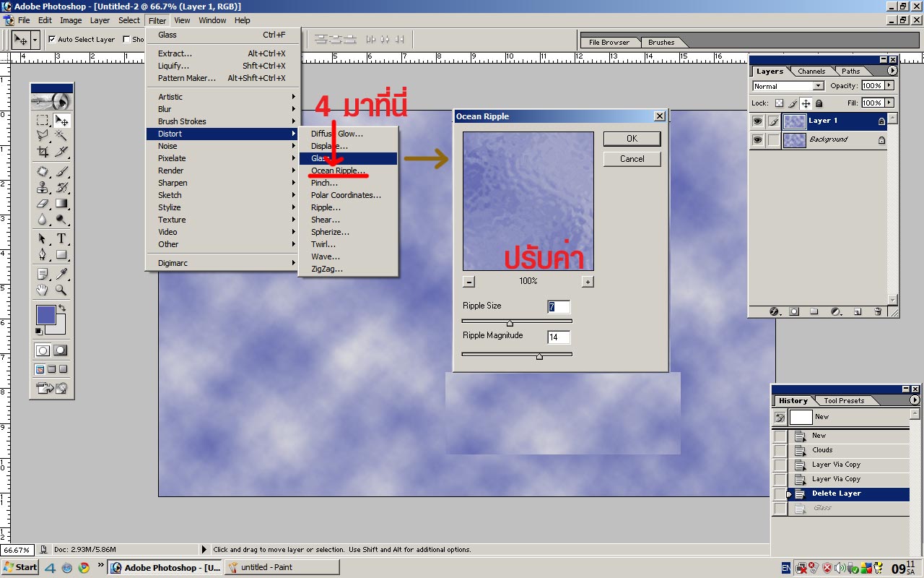Click the new layer set folder icon
Image resolution: width=924 pixels, height=578 pixels.
[x=814, y=312]
